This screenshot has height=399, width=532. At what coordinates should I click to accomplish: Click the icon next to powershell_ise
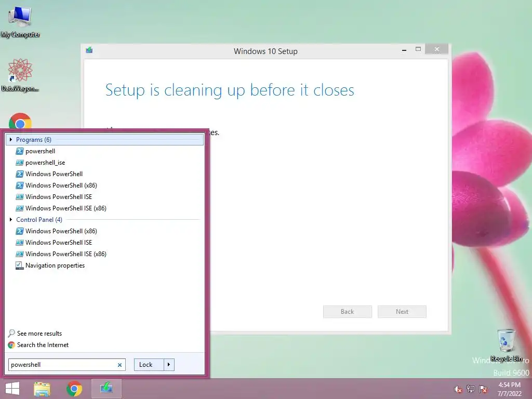click(x=20, y=163)
